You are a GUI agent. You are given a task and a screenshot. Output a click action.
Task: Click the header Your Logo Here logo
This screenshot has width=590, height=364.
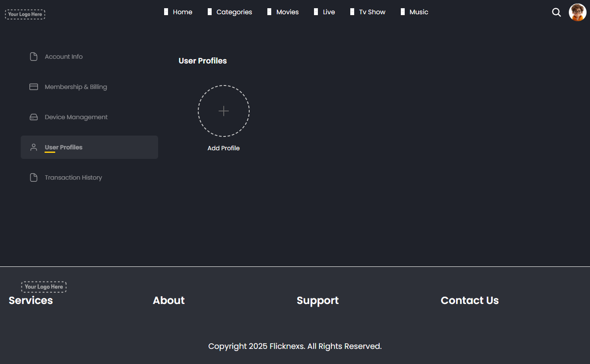(x=25, y=14)
